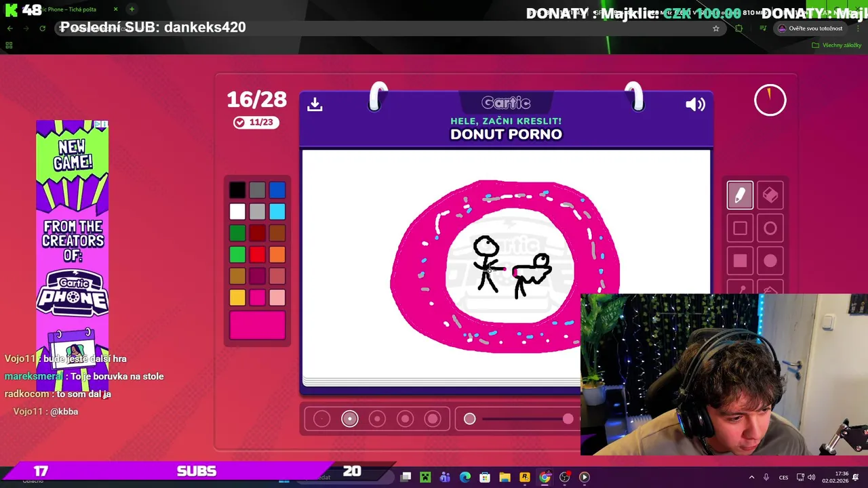Viewport: 868px width, 488px height.
Task: Open Minecraft from the taskbar
Action: click(x=425, y=477)
